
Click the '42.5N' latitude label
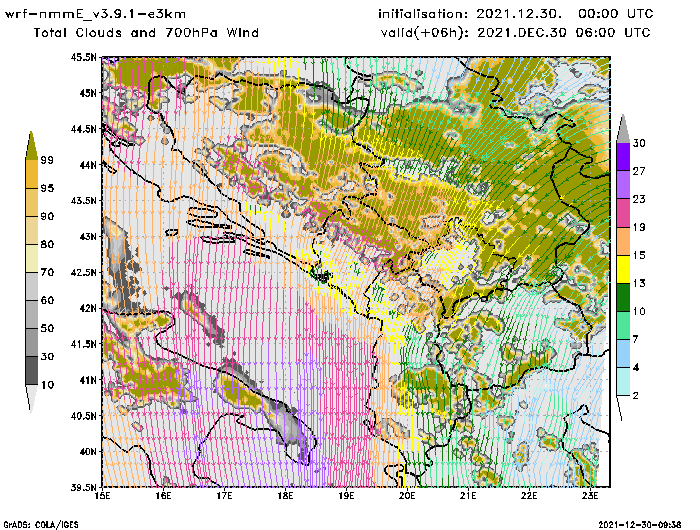click(x=83, y=272)
